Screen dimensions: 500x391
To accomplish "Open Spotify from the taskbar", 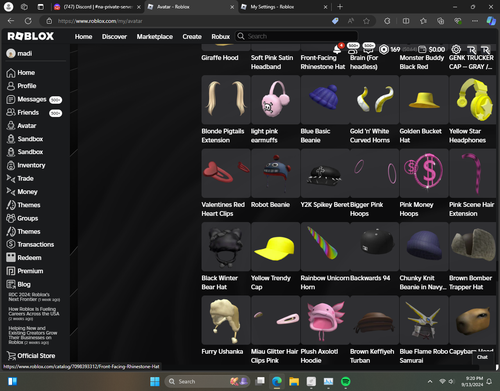I will pos(346,381).
